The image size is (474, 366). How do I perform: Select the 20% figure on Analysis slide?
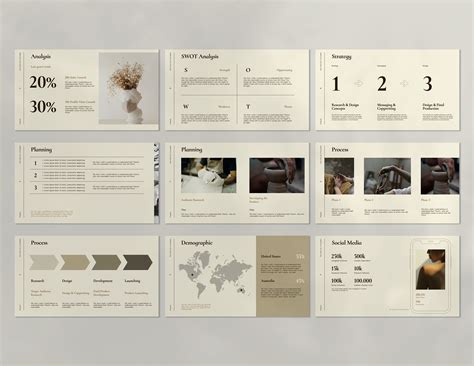coord(43,82)
